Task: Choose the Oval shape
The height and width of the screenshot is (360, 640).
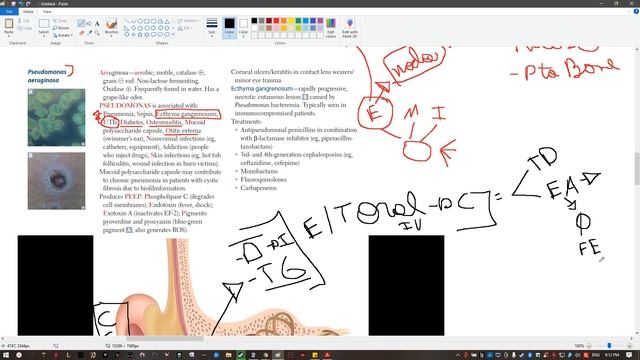Action: (x=140, y=21)
